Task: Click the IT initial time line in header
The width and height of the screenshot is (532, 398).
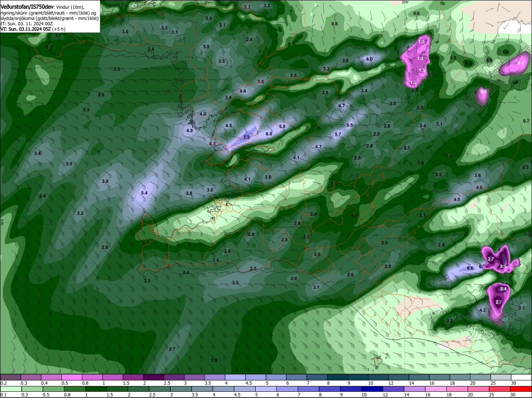Action: [x=26, y=24]
